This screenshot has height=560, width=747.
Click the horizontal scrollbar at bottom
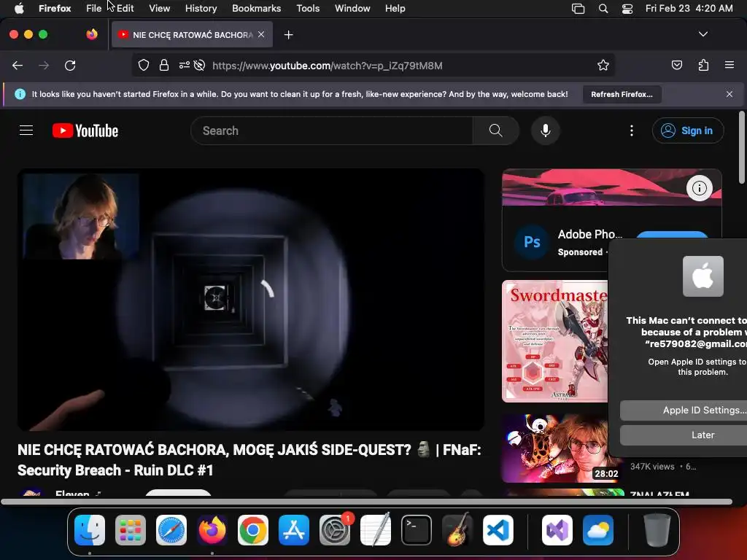click(366, 502)
